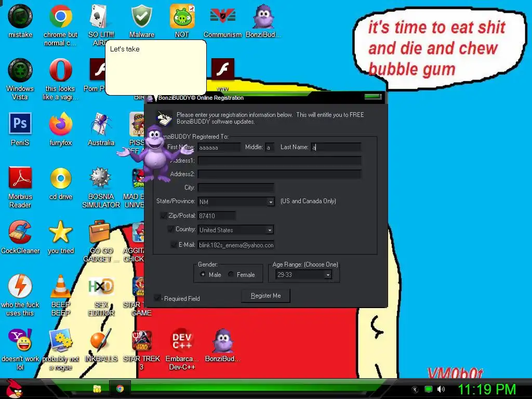This screenshot has width=532, height=399.
Task: Open the cd drive icon
Action: [x=60, y=183]
